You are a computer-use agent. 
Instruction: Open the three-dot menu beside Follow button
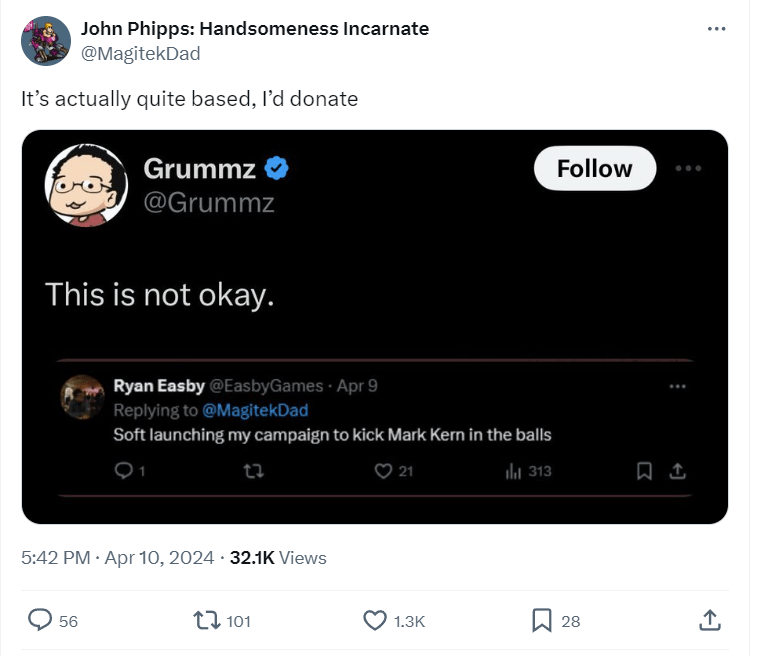pos(688,168)
